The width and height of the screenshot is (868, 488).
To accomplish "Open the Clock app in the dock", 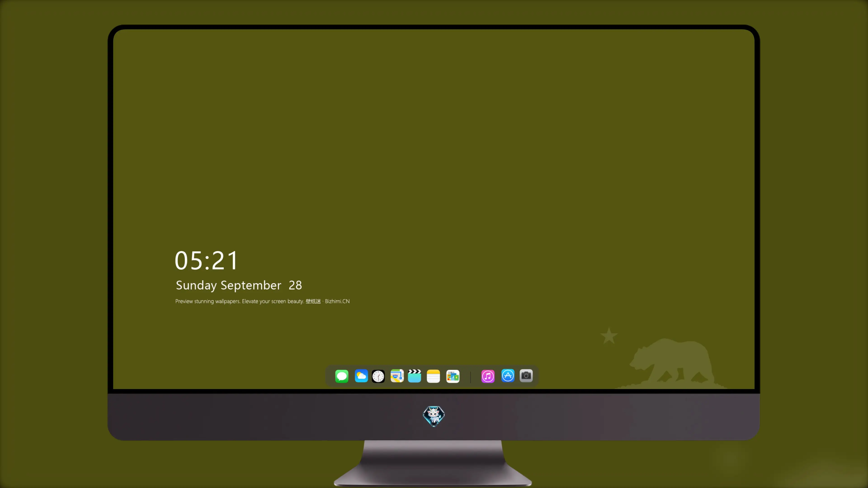I will [378, 376].
